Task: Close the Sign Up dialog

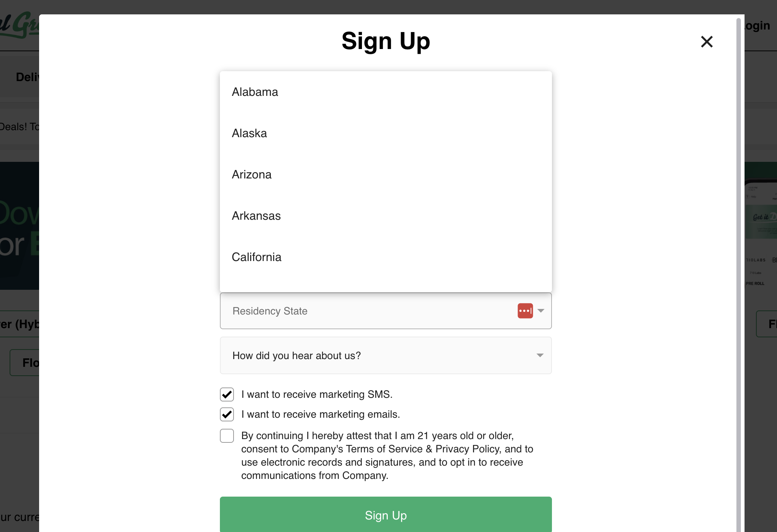Action: (x=707, y=42)
